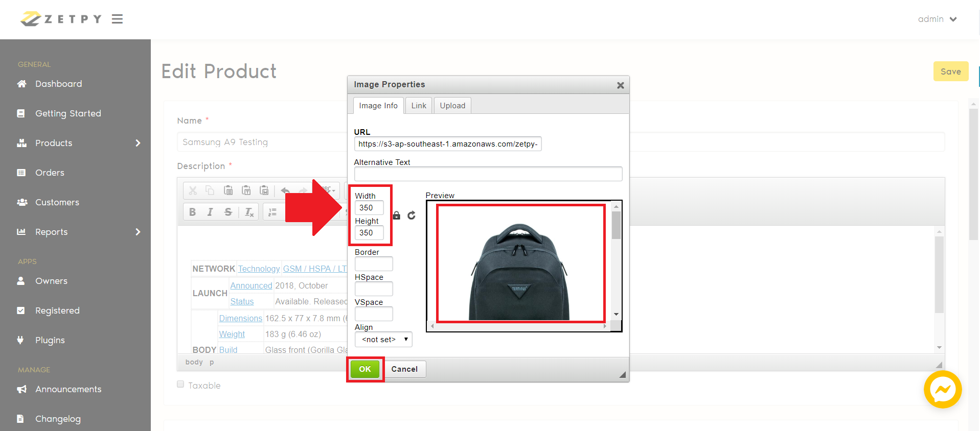
Task: Click the Reset Size icon
Action: point(412,215)
